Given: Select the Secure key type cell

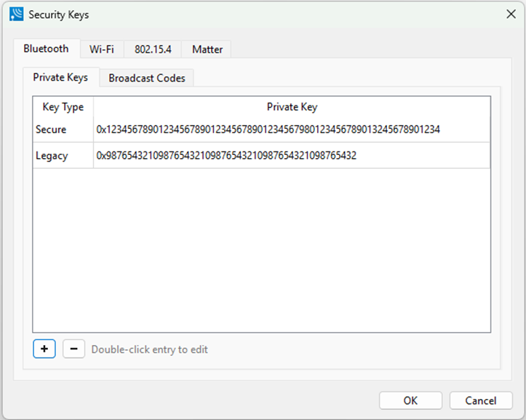Looking at the screenshot, I should pyautogui.click(x=63, y=130).
